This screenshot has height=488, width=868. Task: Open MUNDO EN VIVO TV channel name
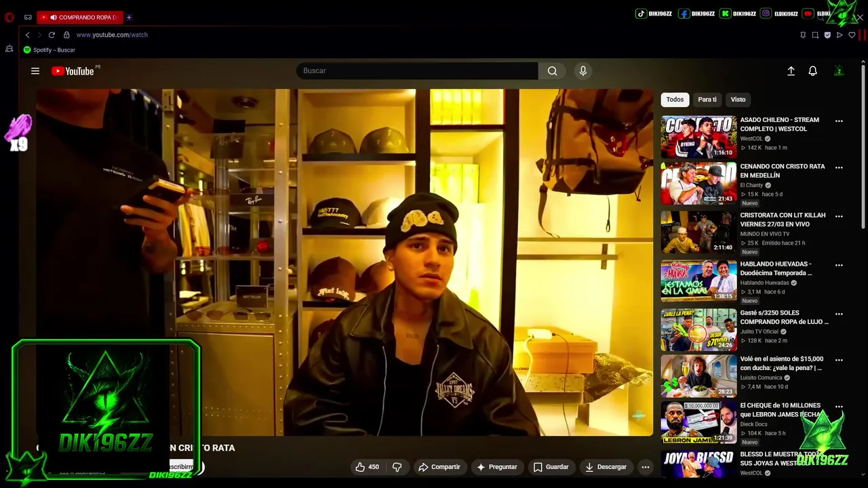point(765,234)
